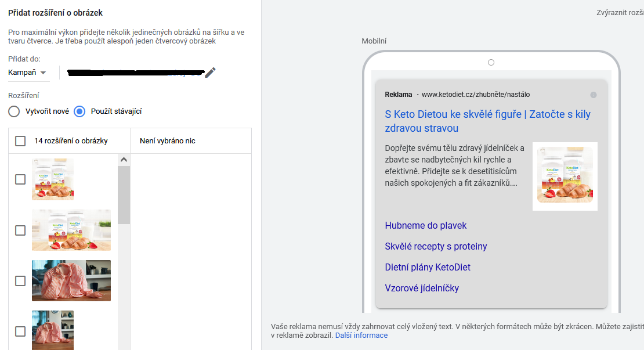Check the wide striped shirt image checkbox
The image size is (644, 350).
point(20,281)
